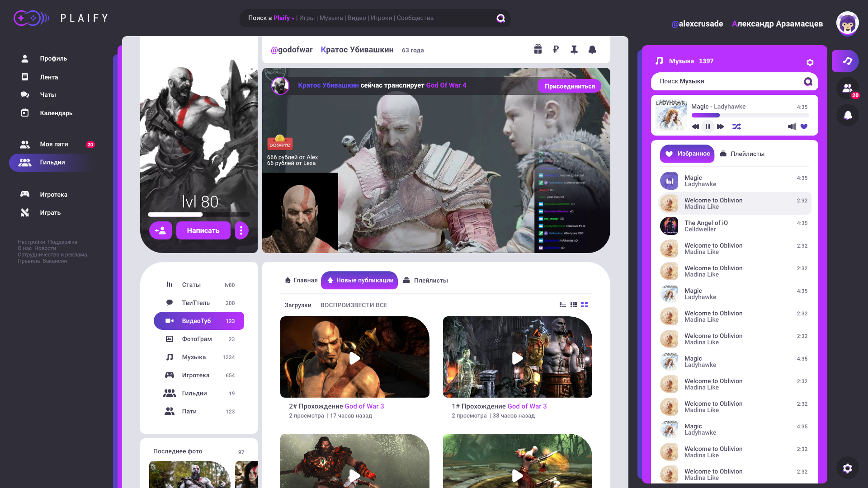The image size is (868, 488).
Task: Click the Plaify logo
Action: pyautogui.click(x=61, y=18)
